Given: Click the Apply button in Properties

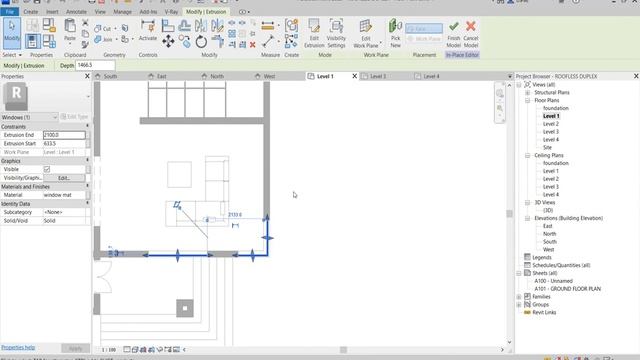Looking at the screenshot, I should [75, 348].
